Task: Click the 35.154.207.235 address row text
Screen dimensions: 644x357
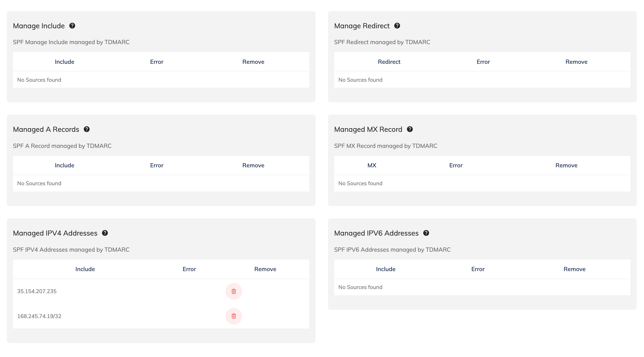Action: point(37,291)
